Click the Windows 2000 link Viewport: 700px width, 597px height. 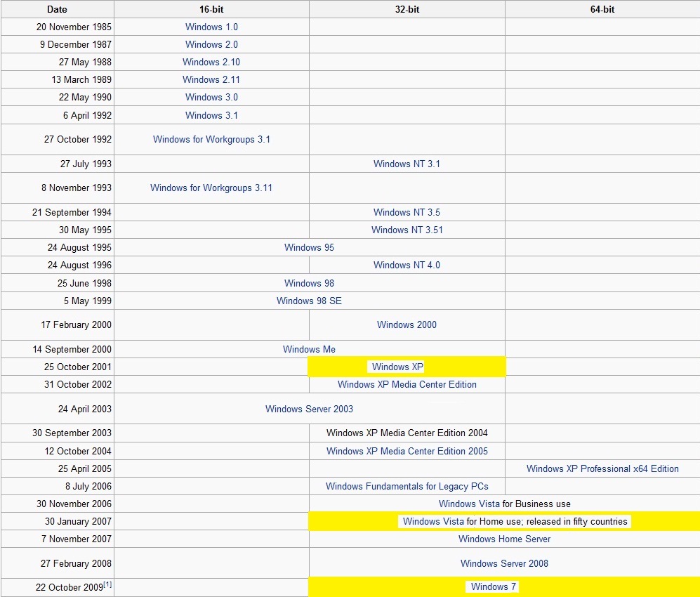407,324
